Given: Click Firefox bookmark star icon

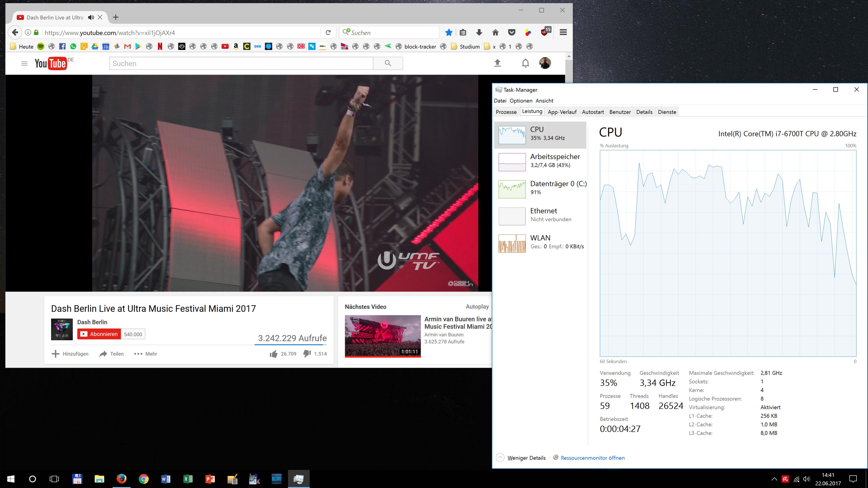Looking at the screenshot, I should point(449,32).
